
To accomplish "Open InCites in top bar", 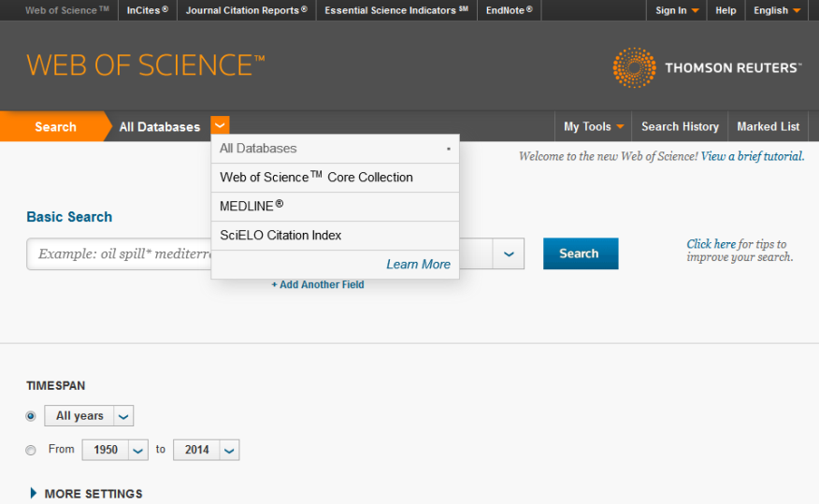I will [x=148, y=10].
